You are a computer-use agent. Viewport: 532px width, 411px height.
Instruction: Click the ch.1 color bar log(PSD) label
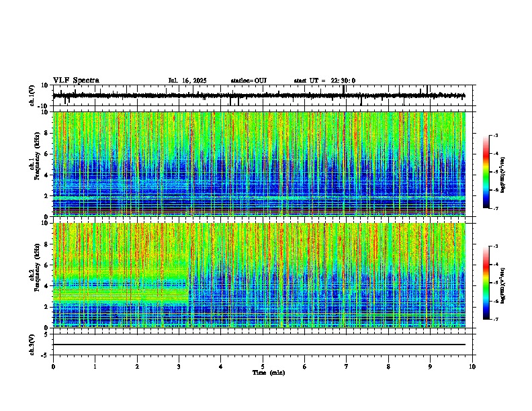click(503, 175)
